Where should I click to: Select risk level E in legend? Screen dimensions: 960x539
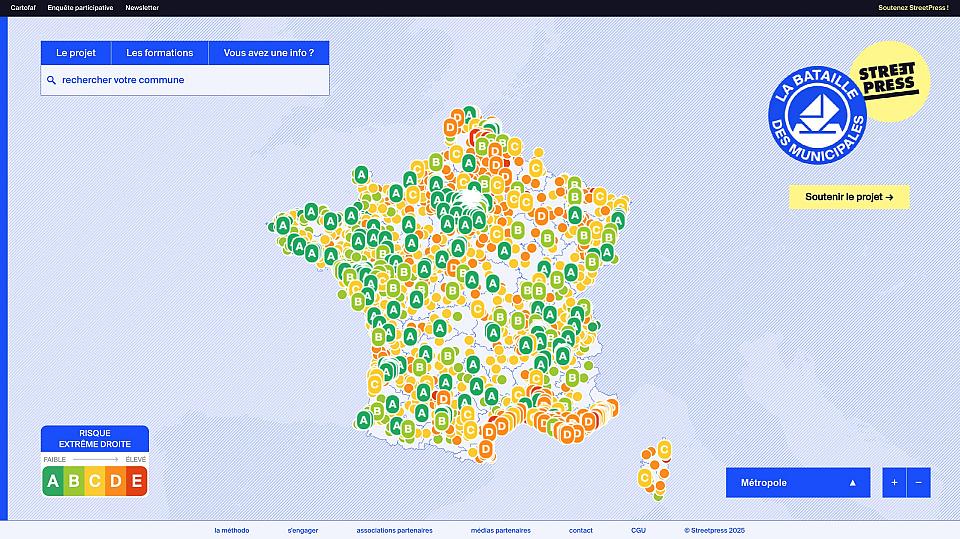pos(136,482)
